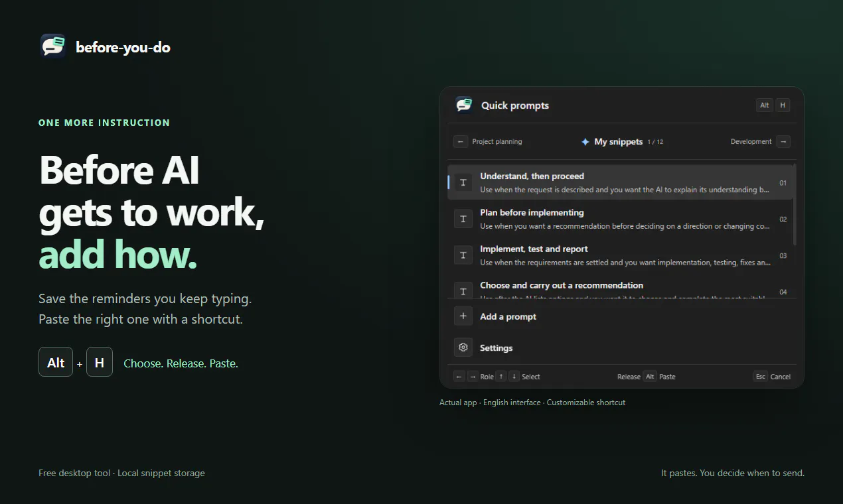
Task: Click the prompt list scrollbar
Action: [x=795, y=206]
